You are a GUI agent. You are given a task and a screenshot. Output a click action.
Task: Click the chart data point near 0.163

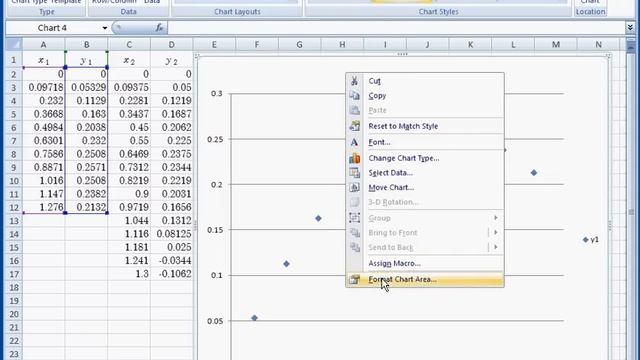tap(318, 218)
